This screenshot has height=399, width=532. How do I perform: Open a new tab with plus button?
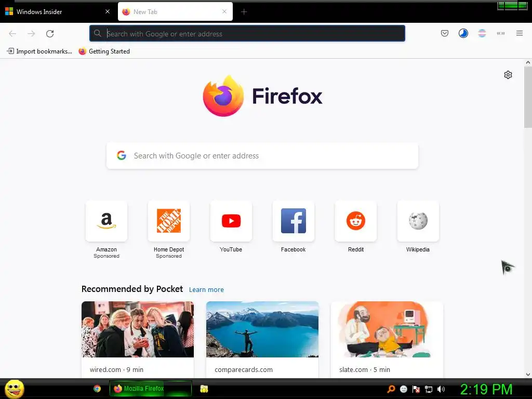244,12
